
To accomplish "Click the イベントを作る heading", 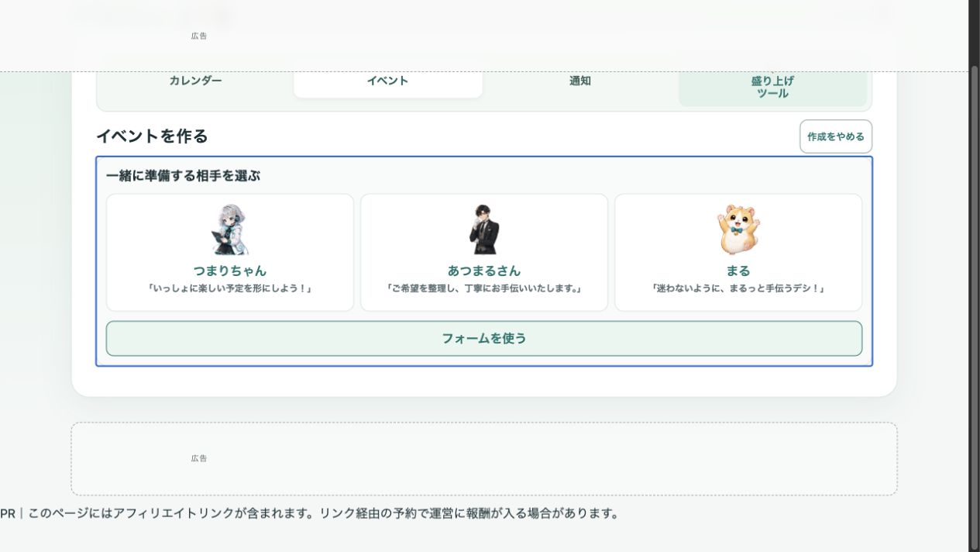I will point(152,136).
